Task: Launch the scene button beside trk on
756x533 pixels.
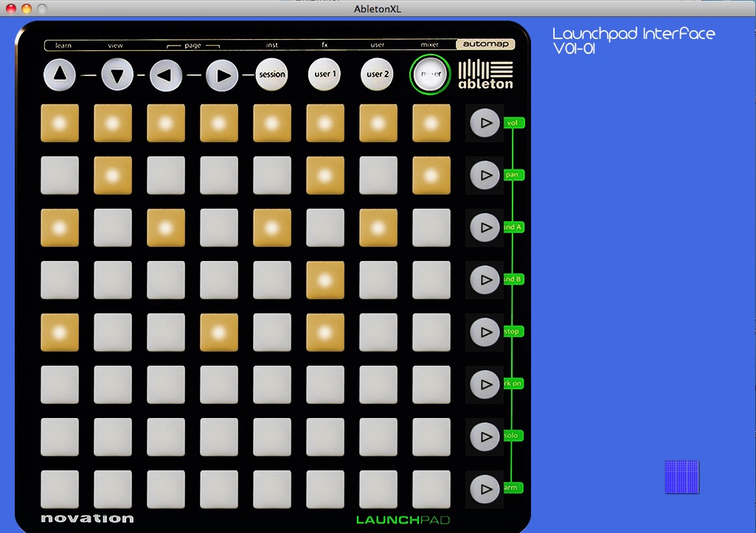Action: coord(485,385)
